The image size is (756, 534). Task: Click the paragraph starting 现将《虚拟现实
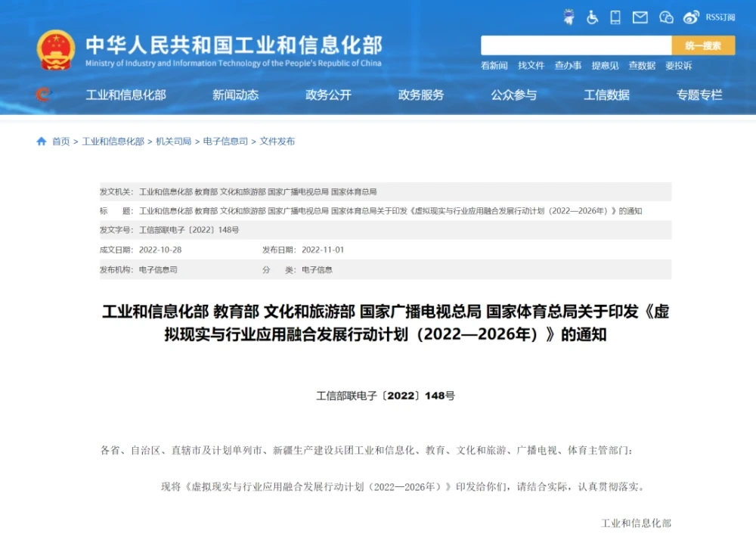(403, 486)
